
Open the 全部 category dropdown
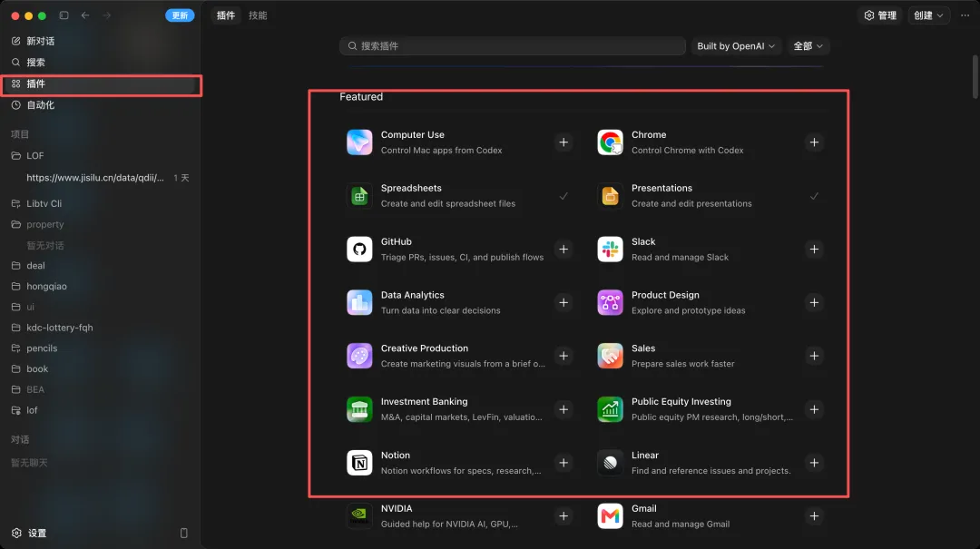click(x=808, y=46)
